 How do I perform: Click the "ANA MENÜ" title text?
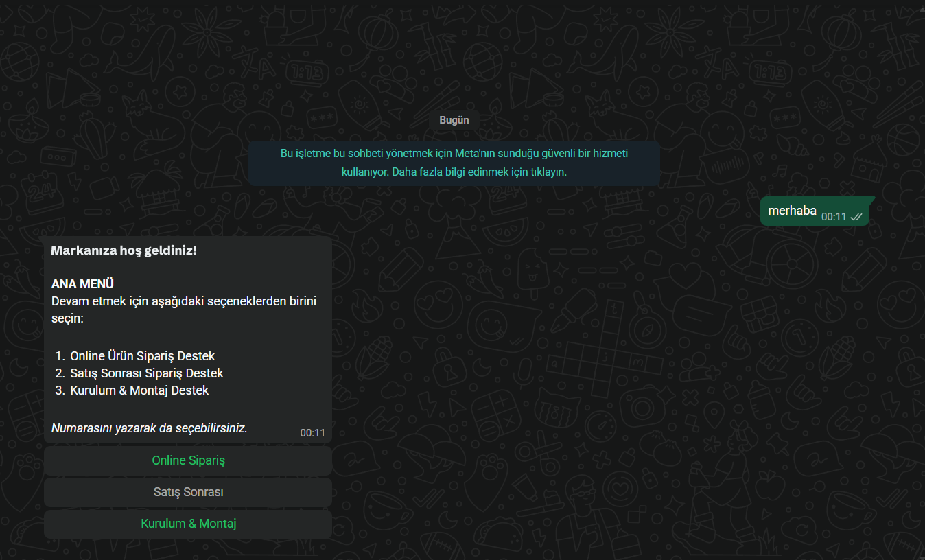tap(82, 284)
